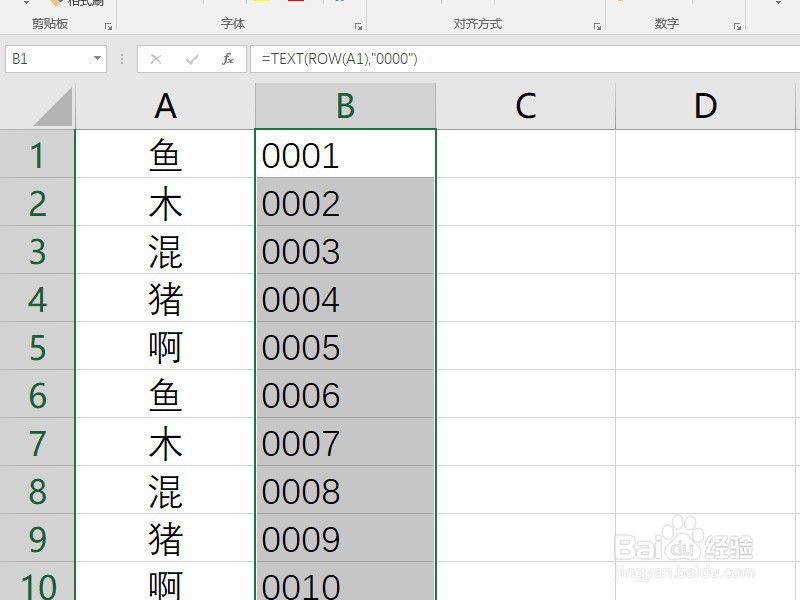Click cell A1 with 鱼
800x600 pixels.
pyautogui.click(x=165, y=154)
